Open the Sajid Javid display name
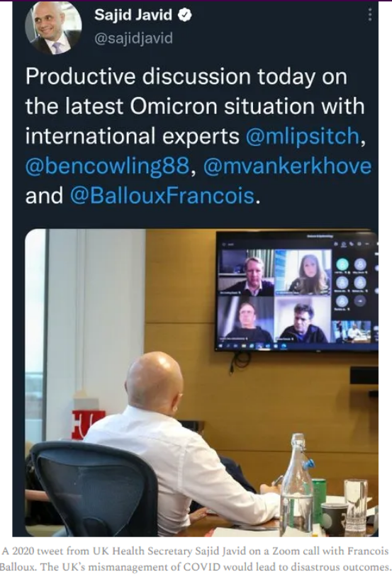 [x=133, y=15]
